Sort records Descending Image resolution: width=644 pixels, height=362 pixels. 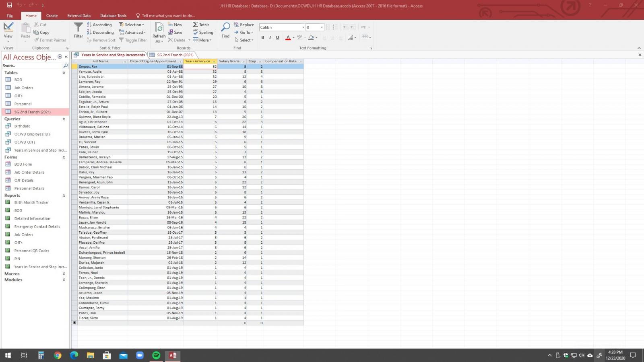(100, 32)
